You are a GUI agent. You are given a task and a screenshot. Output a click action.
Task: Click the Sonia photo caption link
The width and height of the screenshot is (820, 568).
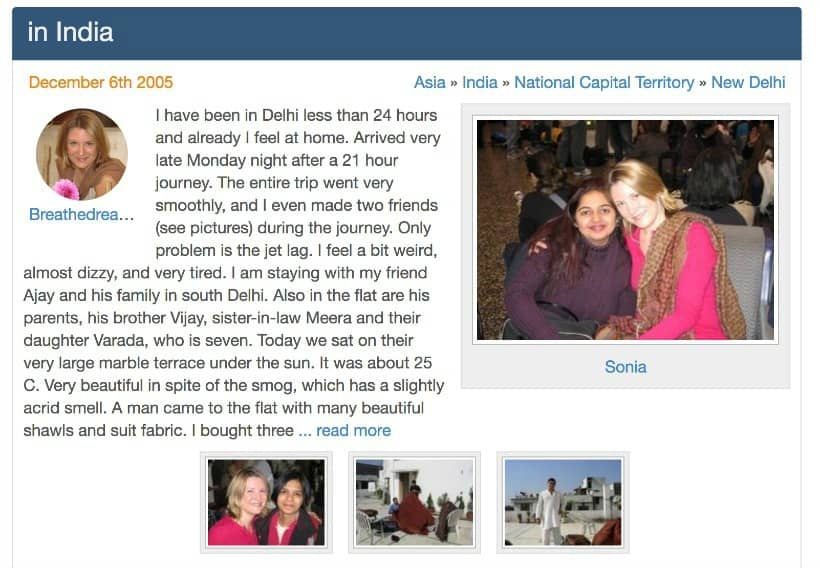[x=625, y=367]
